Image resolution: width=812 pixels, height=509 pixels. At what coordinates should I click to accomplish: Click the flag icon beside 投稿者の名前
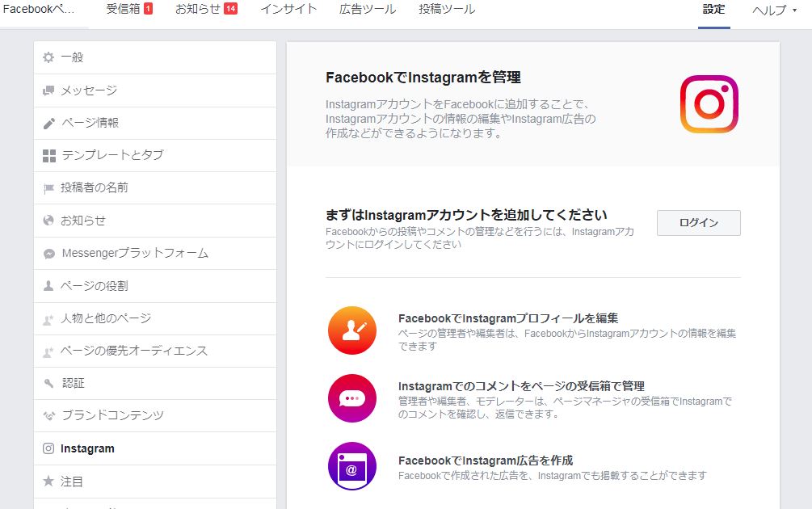48,188
